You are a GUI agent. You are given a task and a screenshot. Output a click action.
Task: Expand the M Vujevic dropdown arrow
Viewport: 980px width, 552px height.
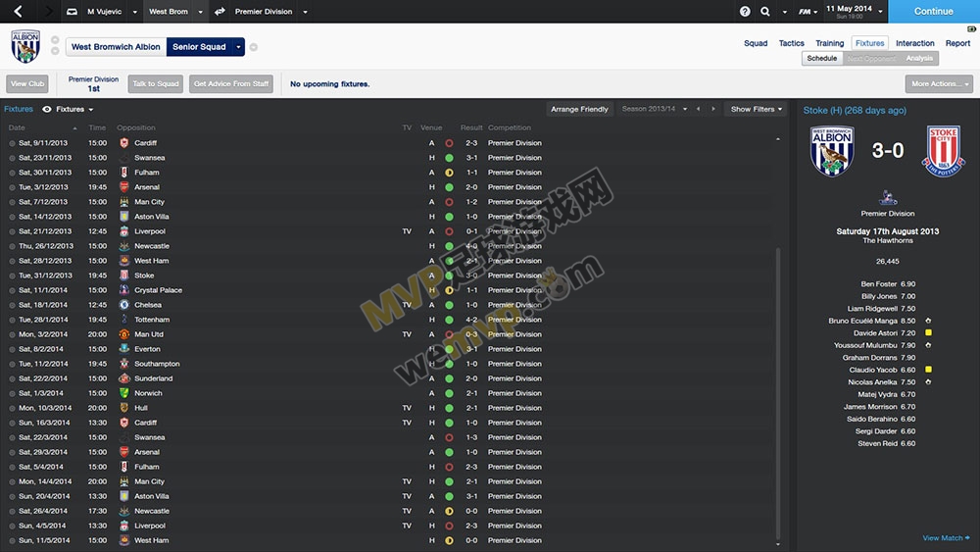135,12
